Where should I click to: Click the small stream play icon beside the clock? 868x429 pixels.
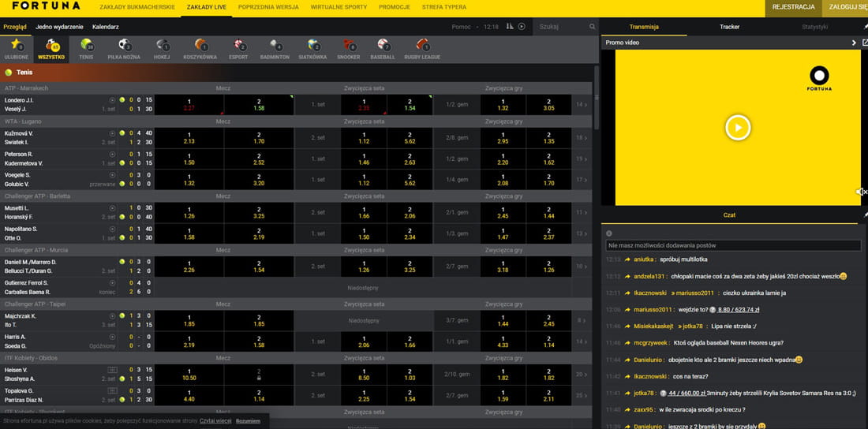tap(522, 27)
